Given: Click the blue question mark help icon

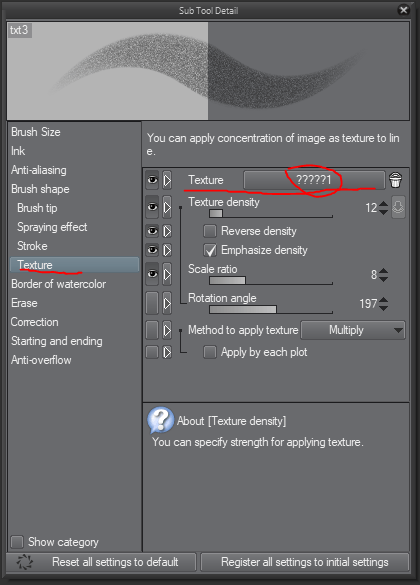Looking at the screenshot, I should tap(161, 420).
